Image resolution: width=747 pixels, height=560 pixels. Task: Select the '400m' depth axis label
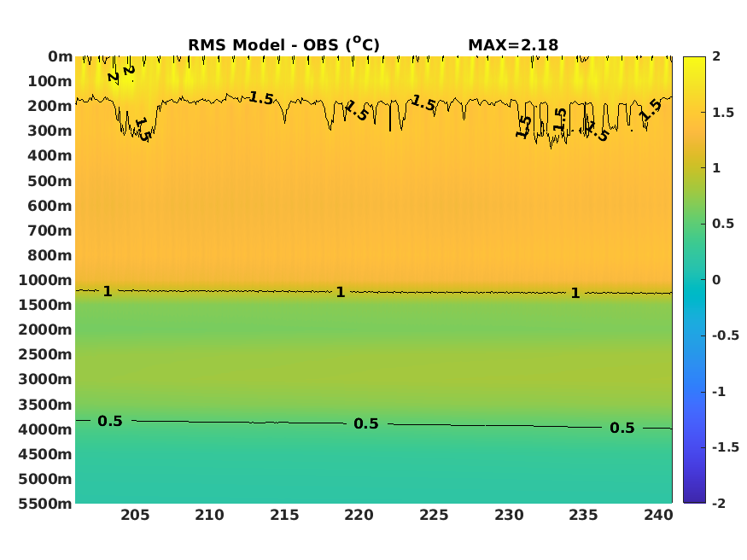[x=50, y=155]
